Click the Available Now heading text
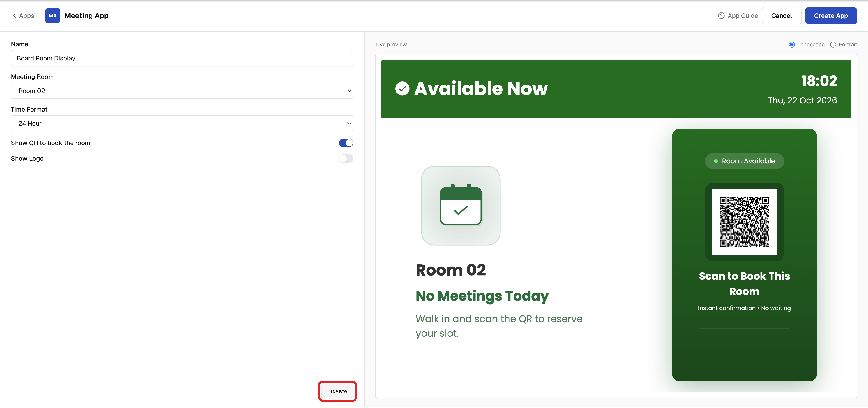Screen dimensions: 868x408 click(x=481, y=89)
